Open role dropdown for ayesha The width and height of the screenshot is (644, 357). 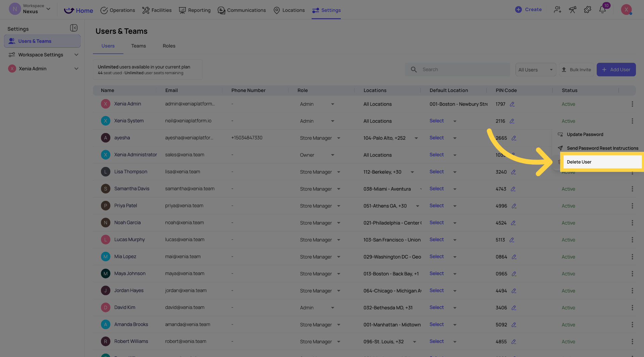320,138
